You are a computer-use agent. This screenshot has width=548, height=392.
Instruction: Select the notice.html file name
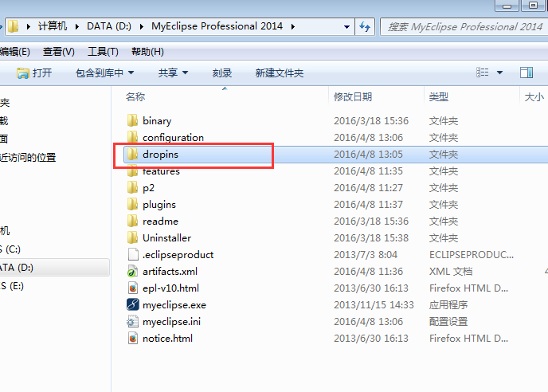[x=167, y=339]
